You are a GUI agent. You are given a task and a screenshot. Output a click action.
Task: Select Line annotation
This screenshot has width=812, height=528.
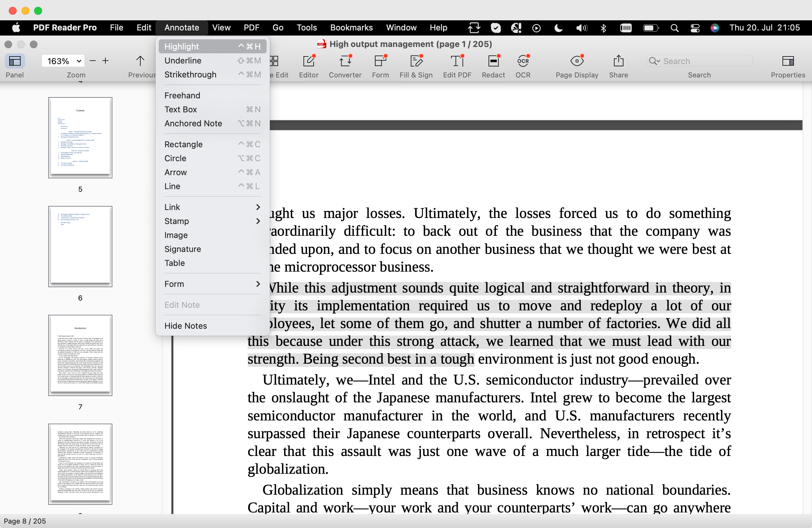212,186
